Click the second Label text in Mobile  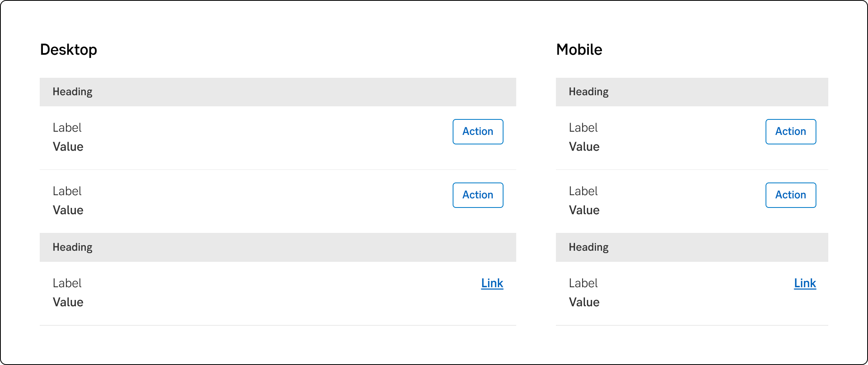[583, 191]
